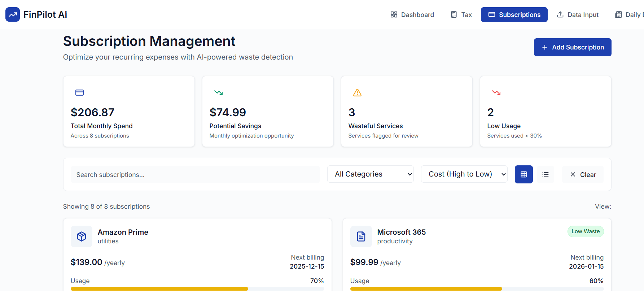Click the FinPilot AI logo icon

(x=13, y=14)
